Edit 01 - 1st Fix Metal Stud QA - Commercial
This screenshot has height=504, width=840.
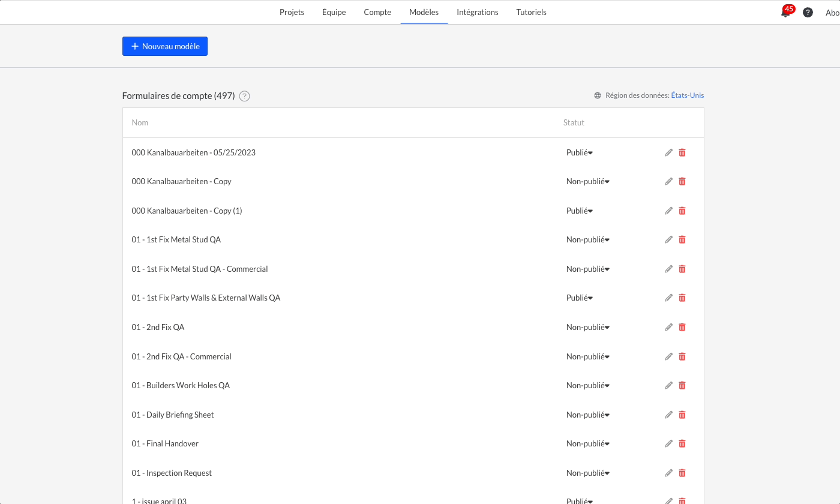pyautogui.click(x=668, y=269)
